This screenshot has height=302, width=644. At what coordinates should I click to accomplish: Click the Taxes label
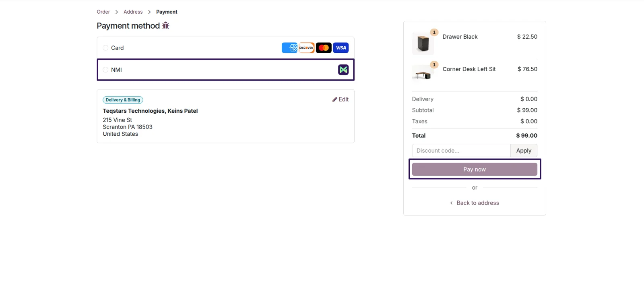coord(419,121)
